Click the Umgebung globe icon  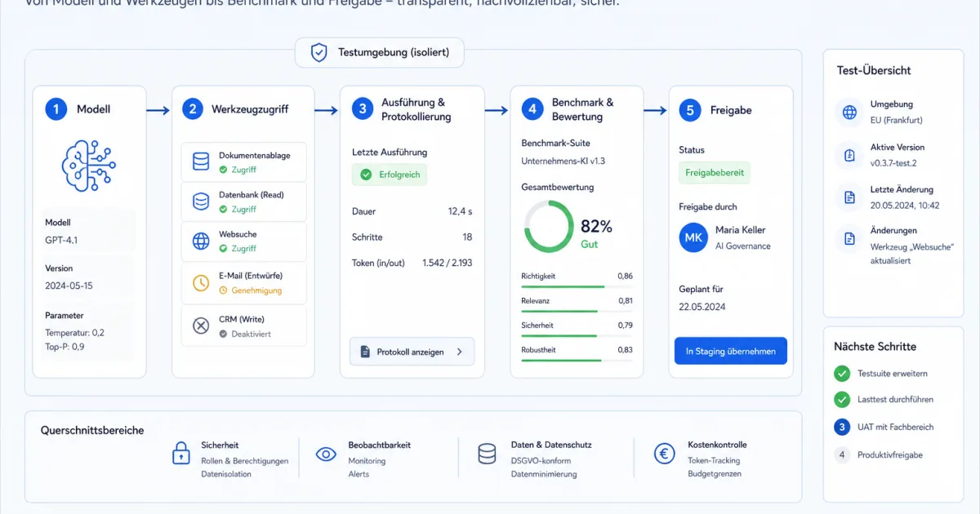click(849, 112)
